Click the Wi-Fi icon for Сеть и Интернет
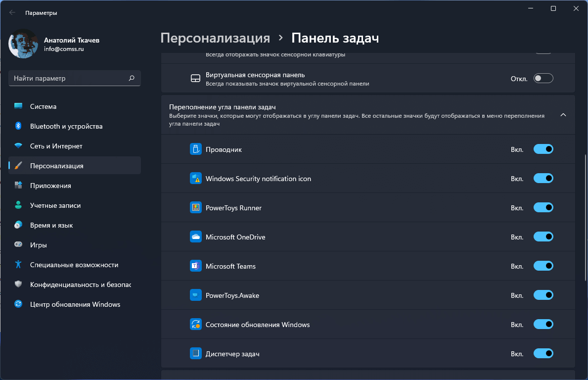Screen dimensions: 588x380 [18, 145]
